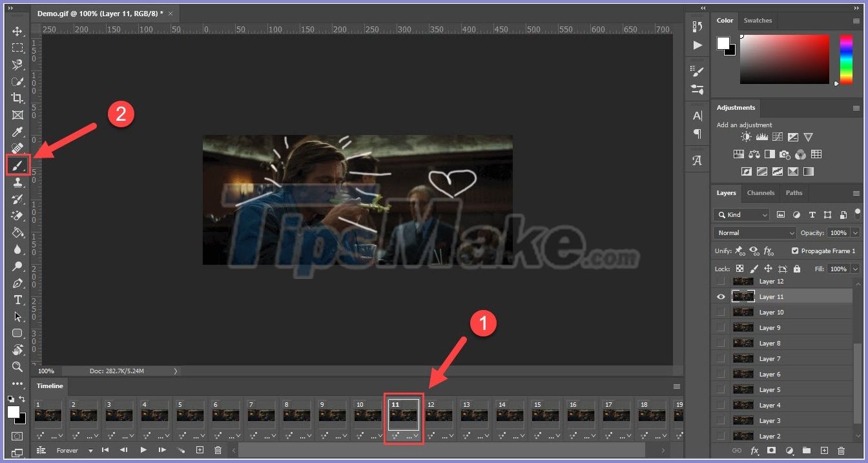Select the Move tool
The image size is (868, 463).
point(17,31)
